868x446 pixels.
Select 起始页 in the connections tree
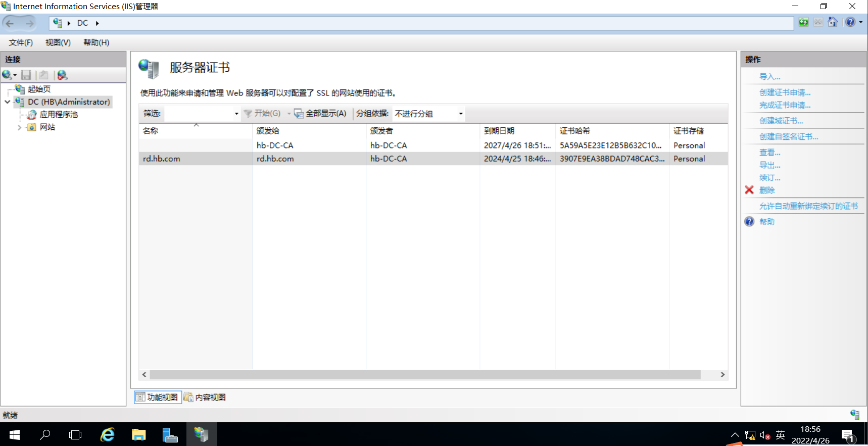click(39, 89)
